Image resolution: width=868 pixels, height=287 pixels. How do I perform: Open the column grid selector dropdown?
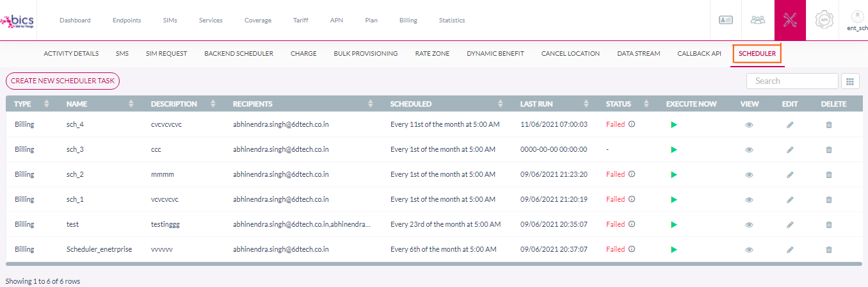point(850,81)
